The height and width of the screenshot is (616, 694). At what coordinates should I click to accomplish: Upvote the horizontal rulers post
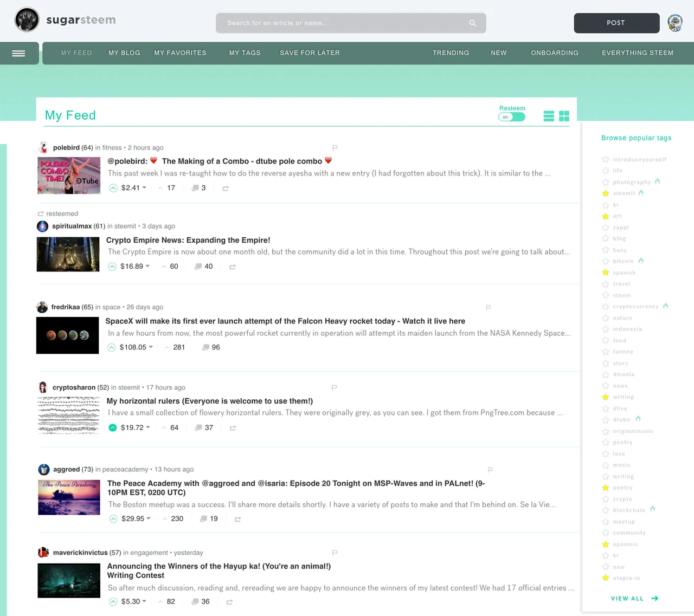[x=113, y=427]
